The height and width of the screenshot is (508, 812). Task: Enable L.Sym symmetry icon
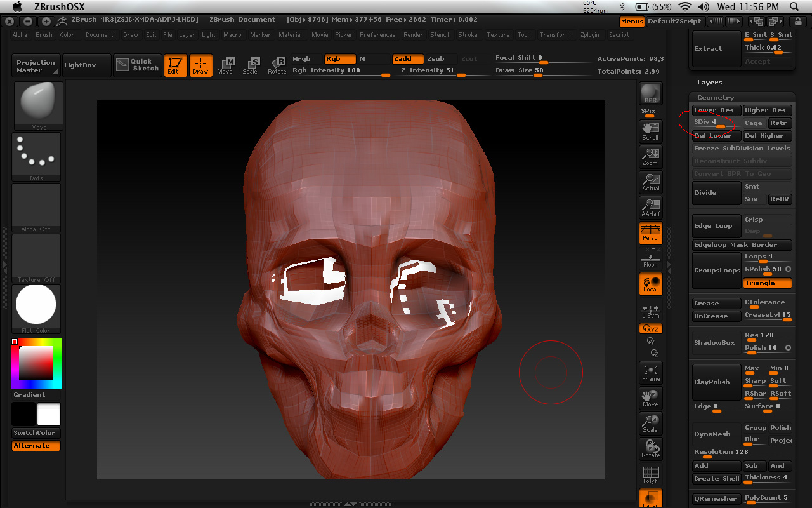click(651, 309)
